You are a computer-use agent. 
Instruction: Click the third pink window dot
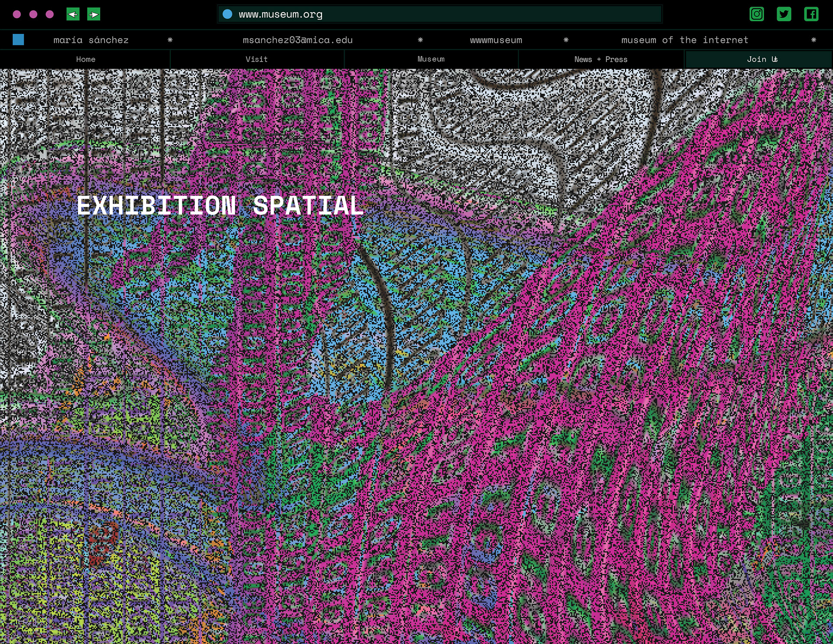(x=50, y=14)
